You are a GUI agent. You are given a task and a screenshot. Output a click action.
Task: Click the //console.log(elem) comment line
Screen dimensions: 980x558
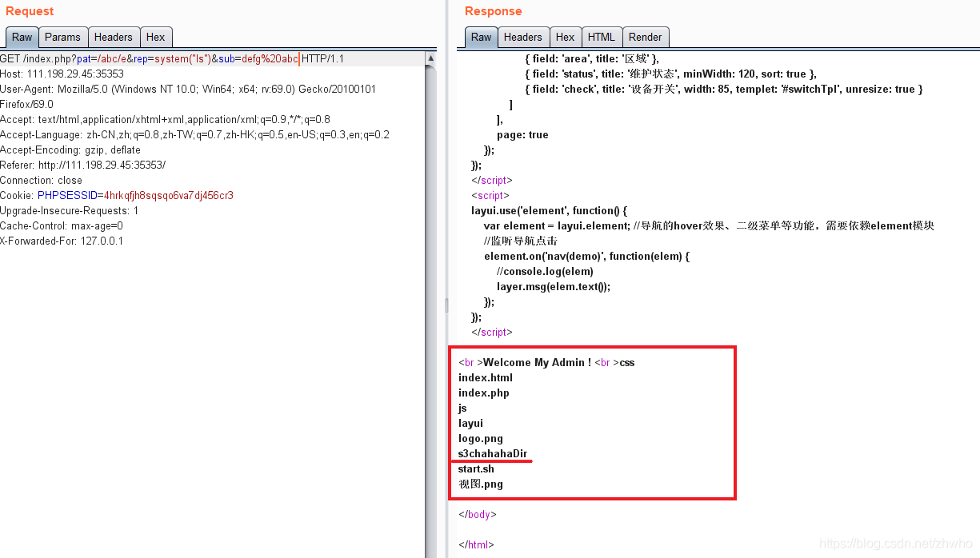pyautogui.click(x=545, y=271)
